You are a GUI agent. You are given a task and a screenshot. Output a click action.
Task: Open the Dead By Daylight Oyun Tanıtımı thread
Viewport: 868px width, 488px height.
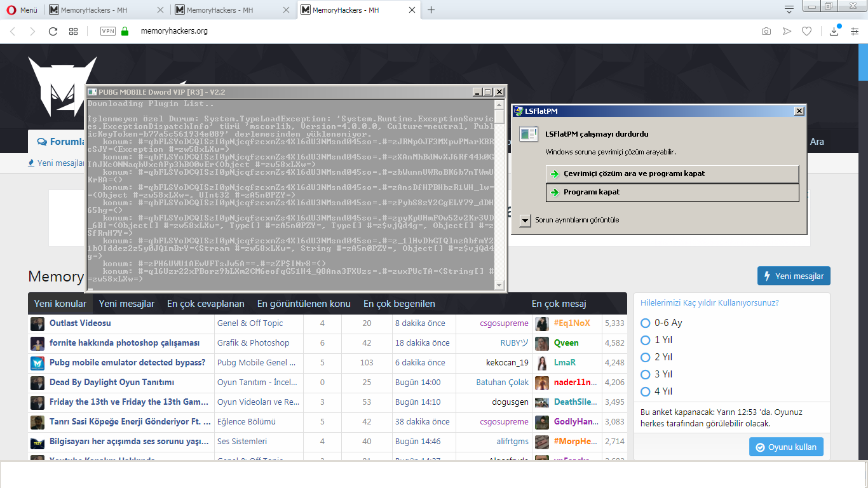coord(112,382)
